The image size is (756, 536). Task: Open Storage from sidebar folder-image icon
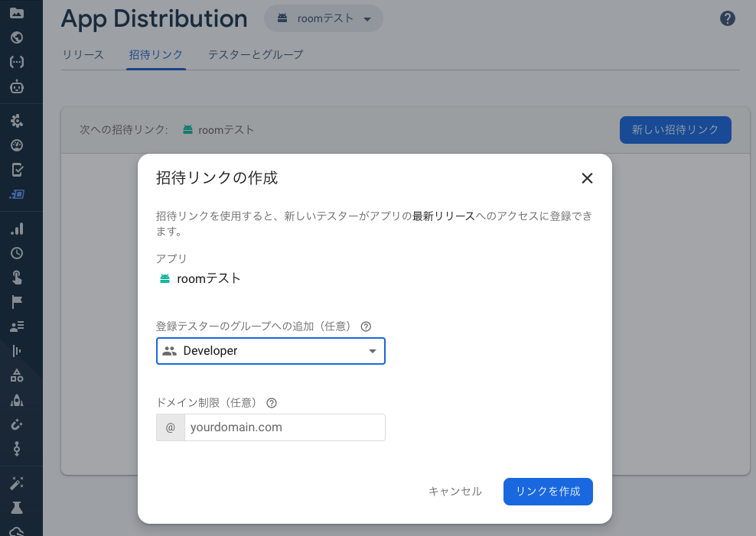[x=17, y=13]
